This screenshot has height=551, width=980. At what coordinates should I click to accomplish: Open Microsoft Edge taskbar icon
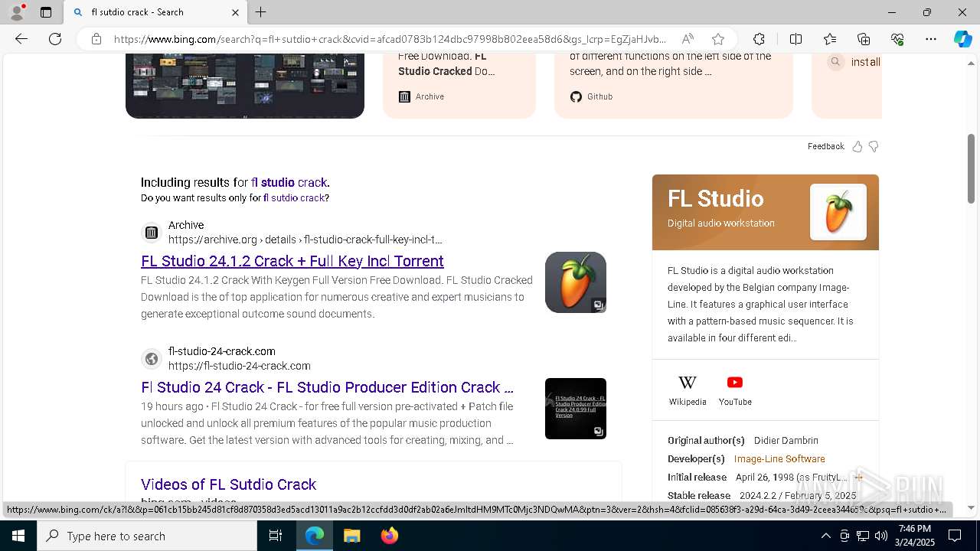coord(315,536)
